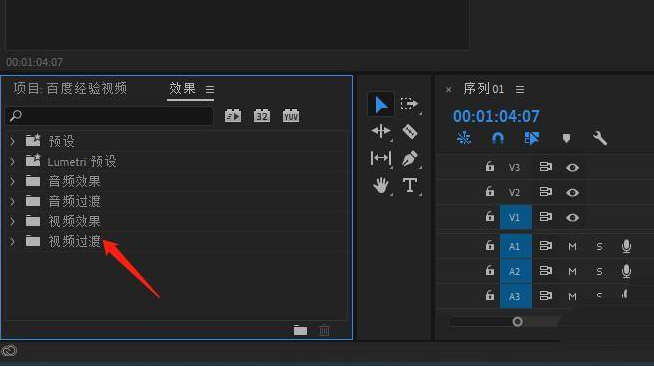Toggle lock on track V3
Image resolution: width=654 pixels, height=367 pixels.
pyautogui.click(x=490, y=167)
